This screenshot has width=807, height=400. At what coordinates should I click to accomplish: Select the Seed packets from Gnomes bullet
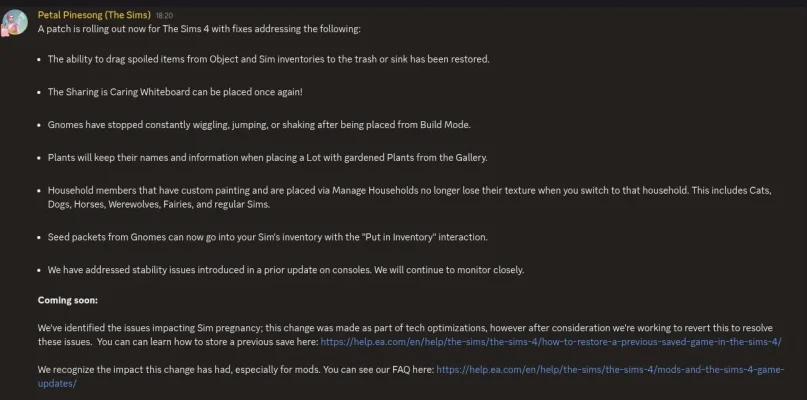click(268, 237)
